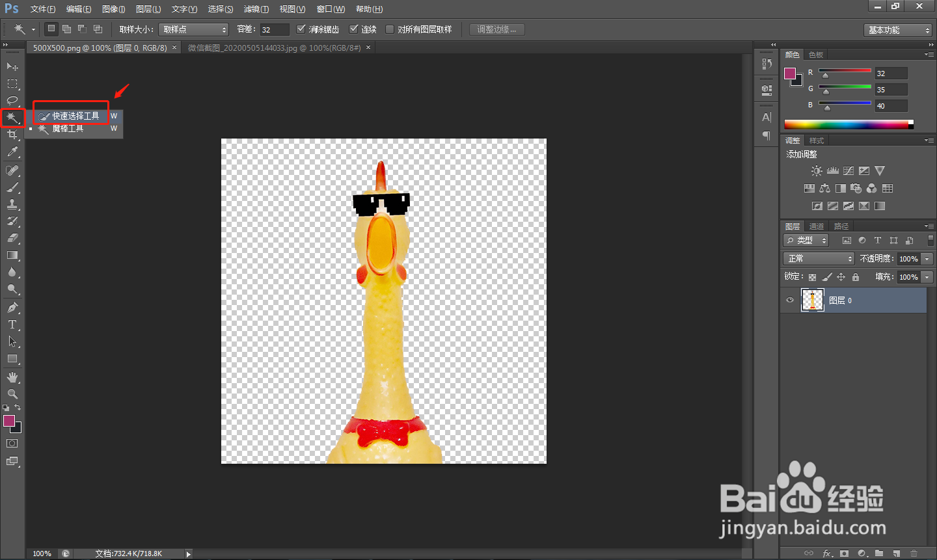Viewport: 937px width, 560px height.
Task: Switch to 微信截图 document tab
Action: pyautogui.click(x=274, y=47)
